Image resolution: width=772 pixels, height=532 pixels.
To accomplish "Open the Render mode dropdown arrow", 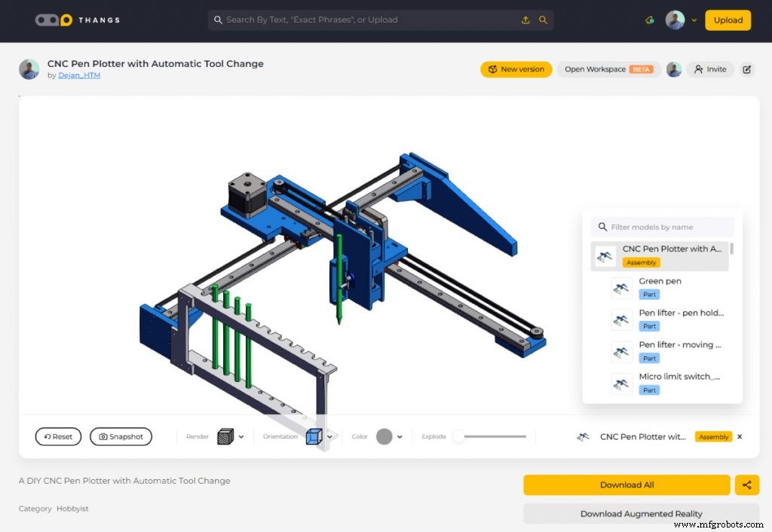I will (x=241, y=436).
